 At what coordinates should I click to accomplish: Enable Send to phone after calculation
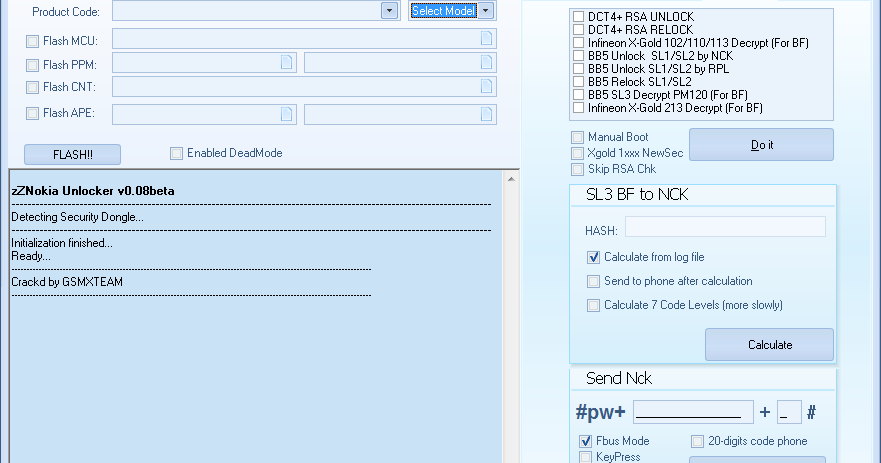click(x=593, y=281)
